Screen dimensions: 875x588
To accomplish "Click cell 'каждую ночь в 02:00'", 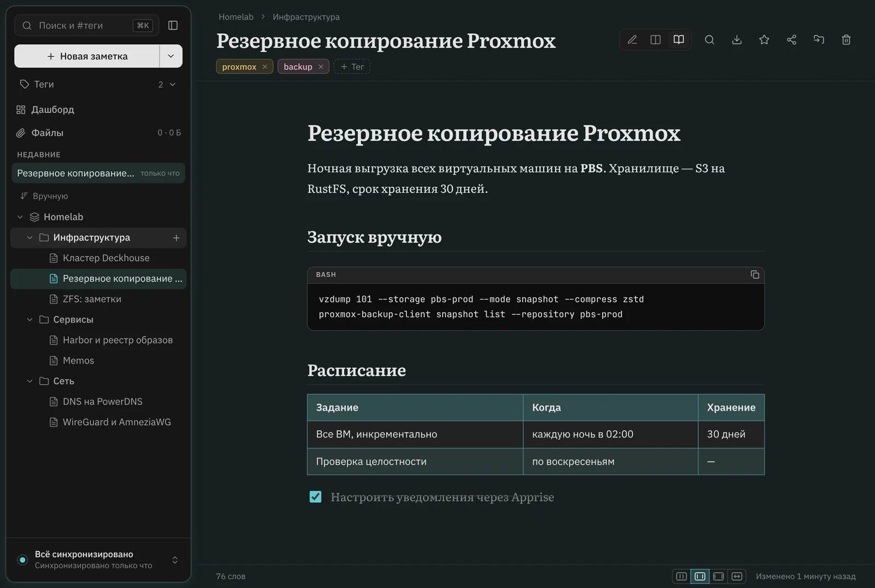I will pyautogui.click(x=610, y=434).
